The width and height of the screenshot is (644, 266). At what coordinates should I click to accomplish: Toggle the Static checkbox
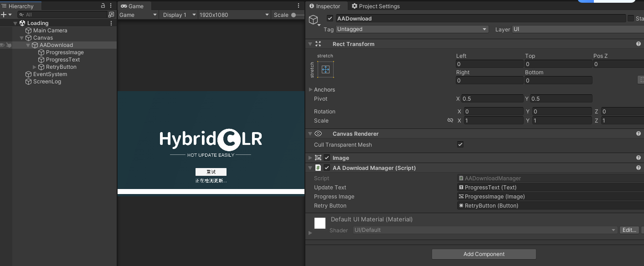click(x=631, y=19)
